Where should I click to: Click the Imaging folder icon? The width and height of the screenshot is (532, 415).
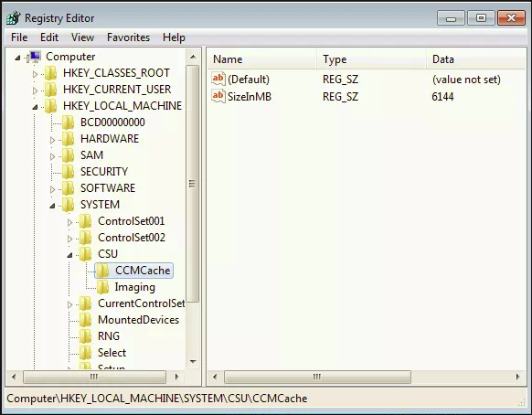click(102, 287)
